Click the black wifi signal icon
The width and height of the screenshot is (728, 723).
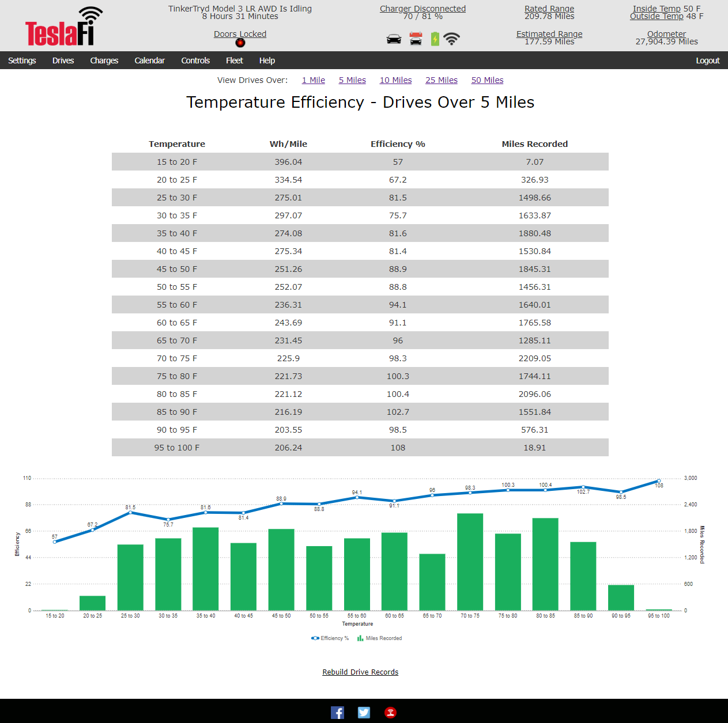(451, 39)
